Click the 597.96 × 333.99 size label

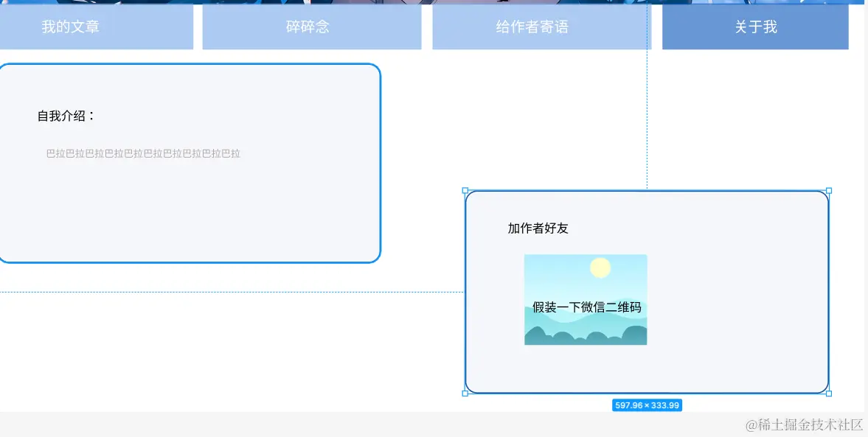[647, 405]
